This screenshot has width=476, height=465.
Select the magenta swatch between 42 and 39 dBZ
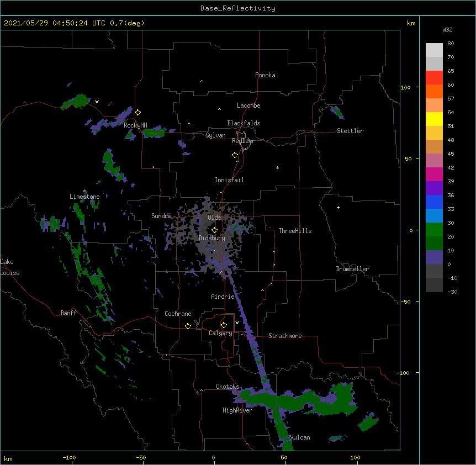[x=434, y=174]
